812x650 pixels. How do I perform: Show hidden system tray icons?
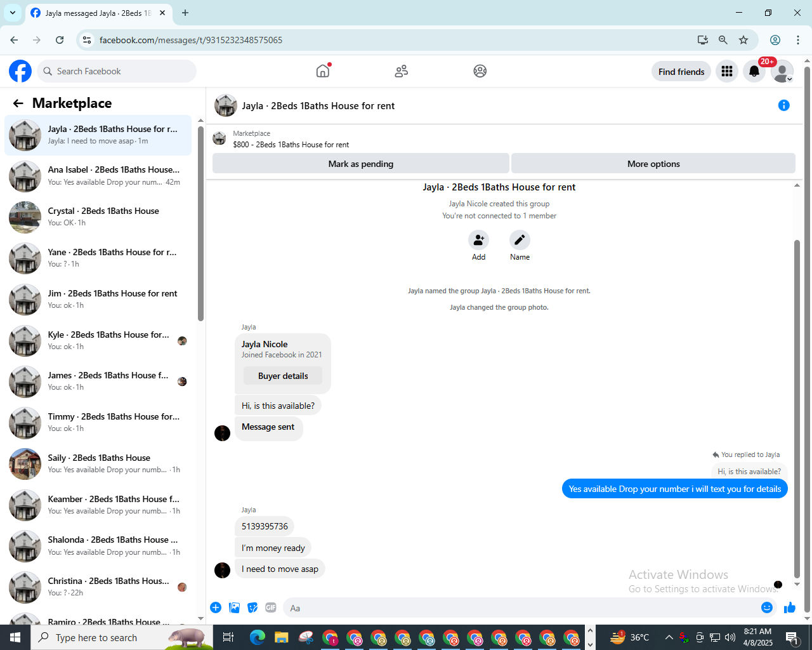coord(669,637)
